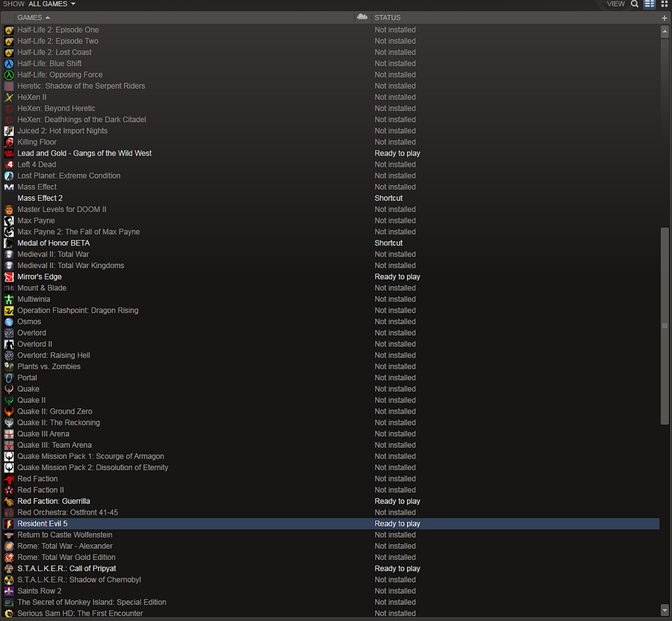The image size is (672, 621).
Task: Click the Operation Flashpoint: Dragon Rising icon
Action: [x=9, y=310]
